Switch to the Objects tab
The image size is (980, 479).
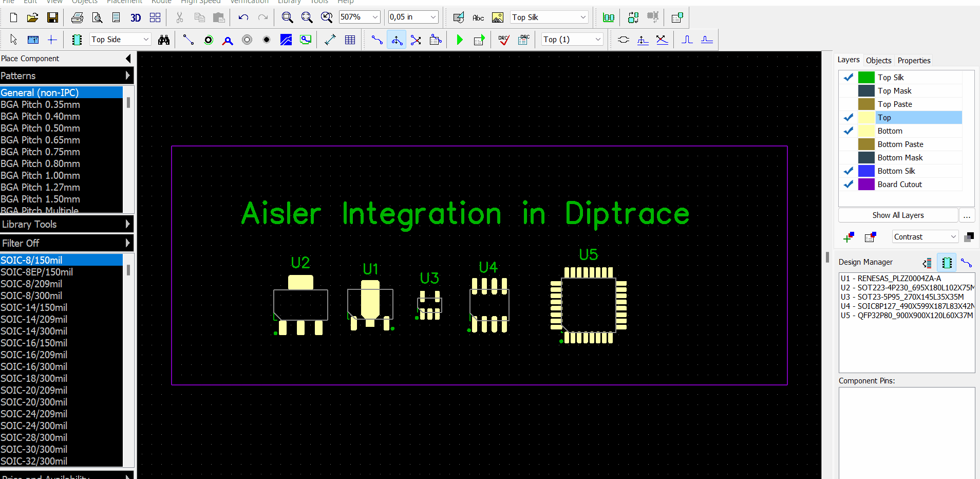click(x=878, y=60)
